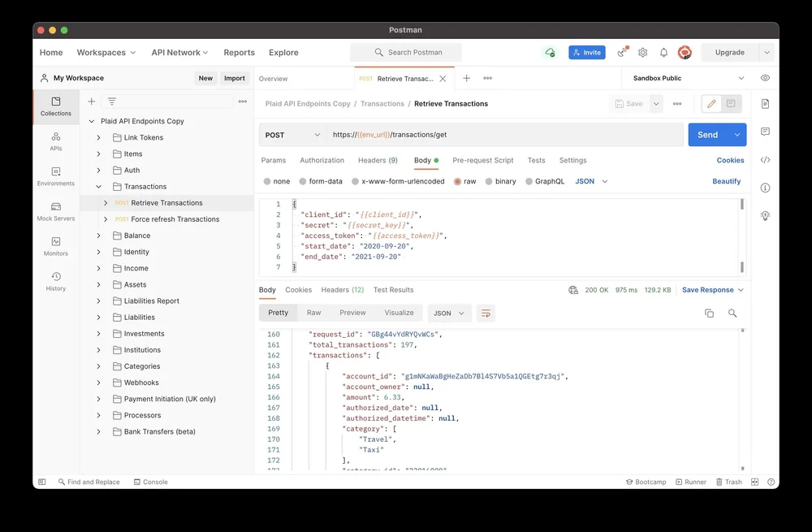Send the Retrieve Transactions request
Viewport: 812px width, 532px height.
706,134
